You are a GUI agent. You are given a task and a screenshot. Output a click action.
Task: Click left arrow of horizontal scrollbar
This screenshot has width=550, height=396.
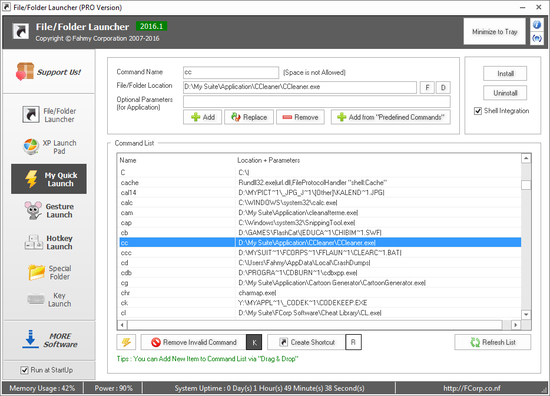(122, 325)
